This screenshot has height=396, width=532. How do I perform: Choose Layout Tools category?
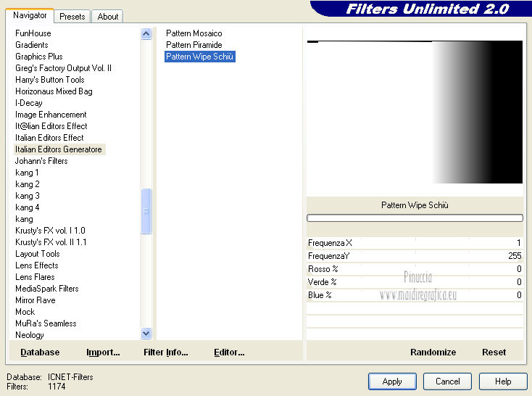(x=38, y=254)
